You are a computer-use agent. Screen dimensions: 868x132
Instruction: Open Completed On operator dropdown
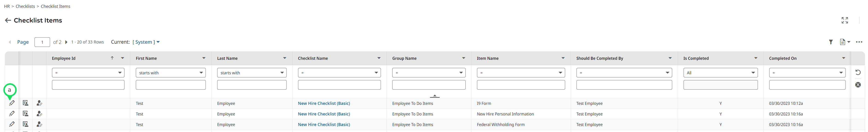[807, 73]
